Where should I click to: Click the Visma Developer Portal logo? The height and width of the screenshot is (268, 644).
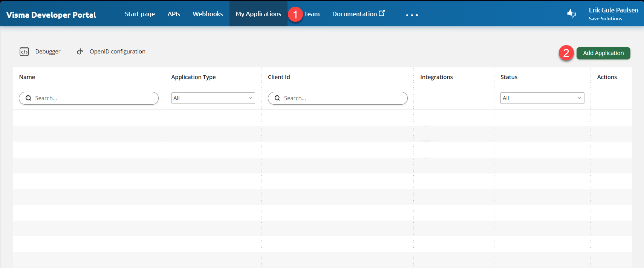tap(51, 15)
